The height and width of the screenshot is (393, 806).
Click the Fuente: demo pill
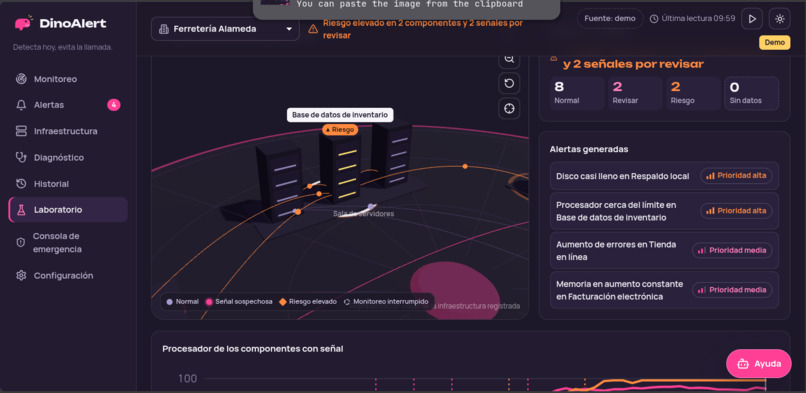point(610,18)
